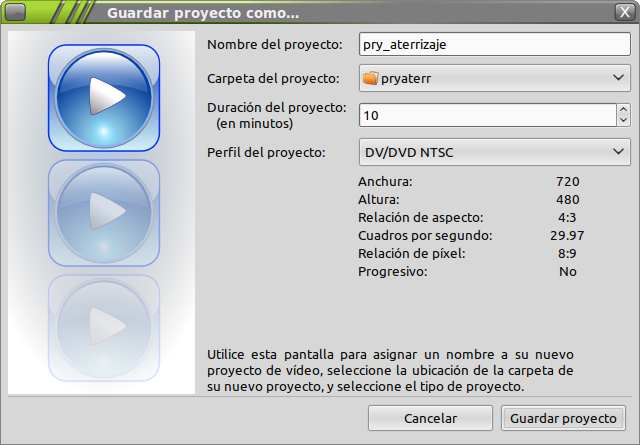
Task: Click the bottom faded play icon
Action: (x=104, y=326)
